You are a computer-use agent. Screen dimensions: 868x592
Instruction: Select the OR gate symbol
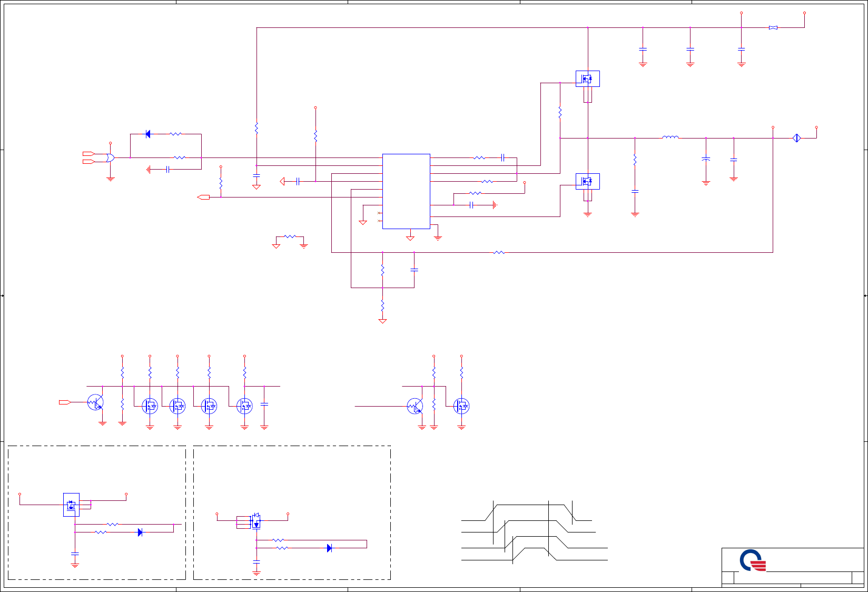pos(110,157)
